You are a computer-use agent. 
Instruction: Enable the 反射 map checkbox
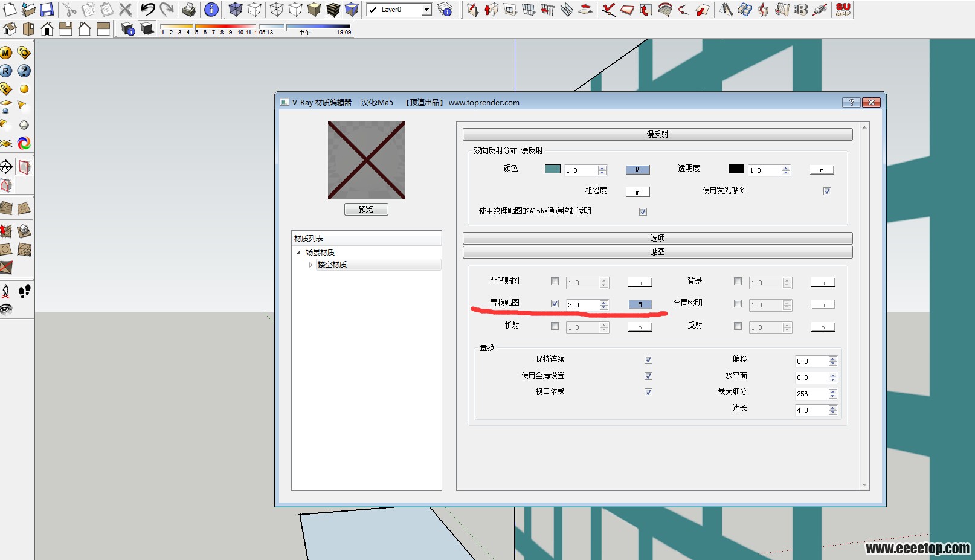[x=738, y=326]
